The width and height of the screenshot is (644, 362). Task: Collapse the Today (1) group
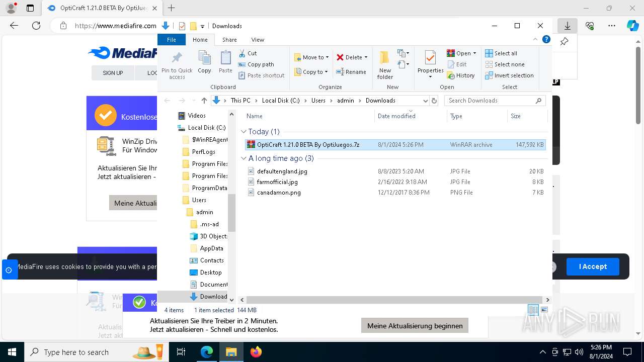click(x=244, y=132)
